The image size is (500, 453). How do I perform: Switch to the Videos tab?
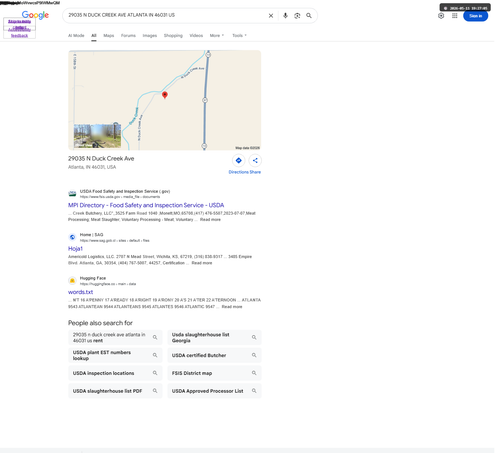[196, 35]
